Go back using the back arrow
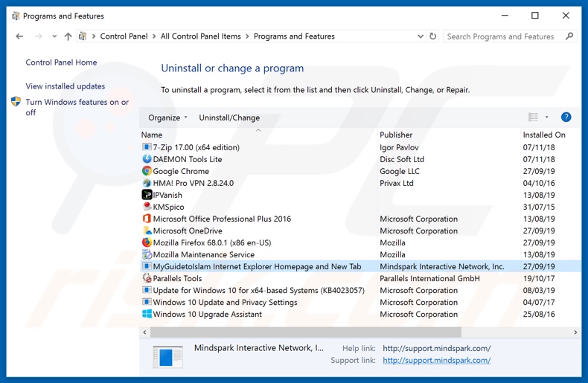Screen dimensions: 588x383 tap(20, 36)
